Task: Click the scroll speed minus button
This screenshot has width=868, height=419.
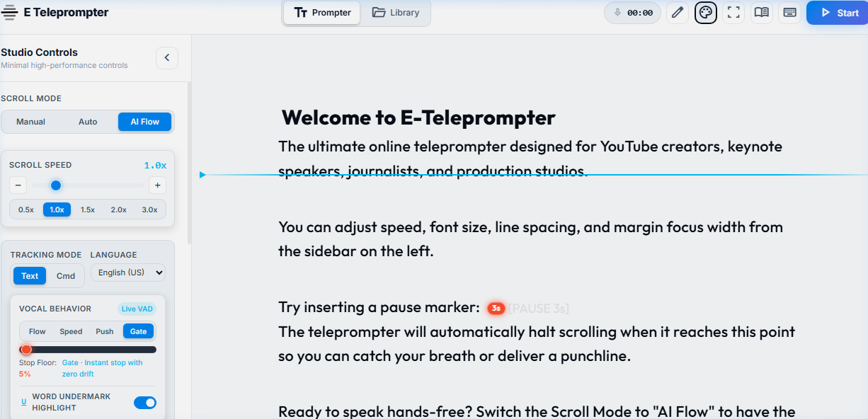Action: coord(18,185)
